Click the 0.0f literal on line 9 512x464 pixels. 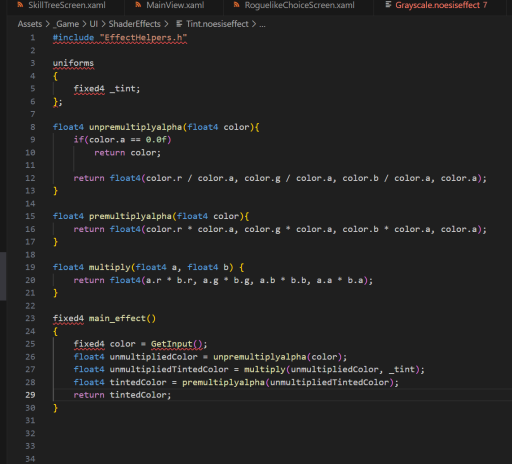coord(156,139)
